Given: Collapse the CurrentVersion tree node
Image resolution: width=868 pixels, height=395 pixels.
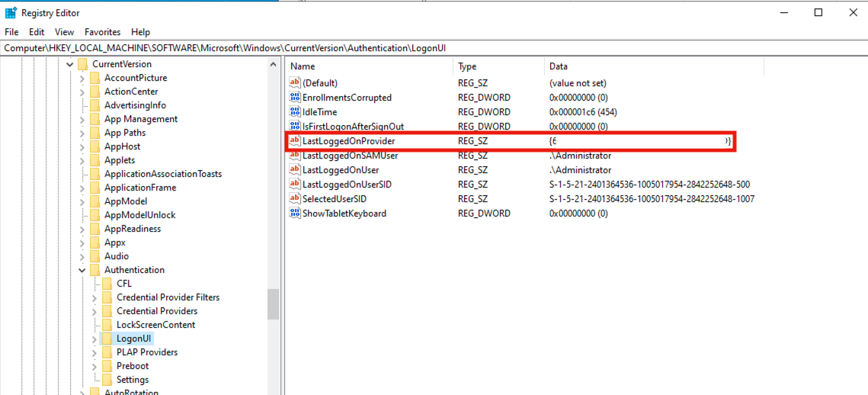Looking at the screenshot, I should [x=70, y=64].
